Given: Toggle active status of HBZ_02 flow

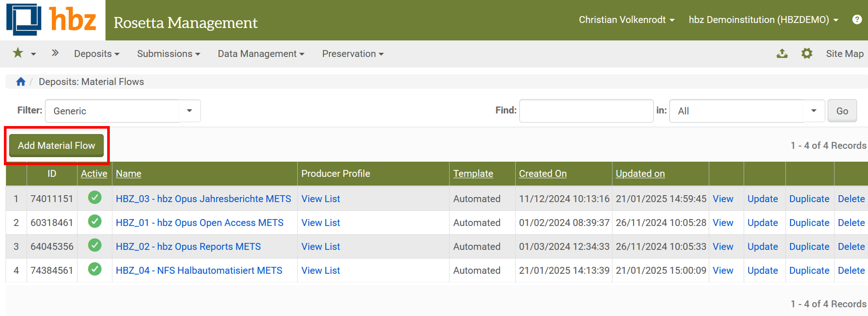Looking at the screenshot, I should 95,246.
